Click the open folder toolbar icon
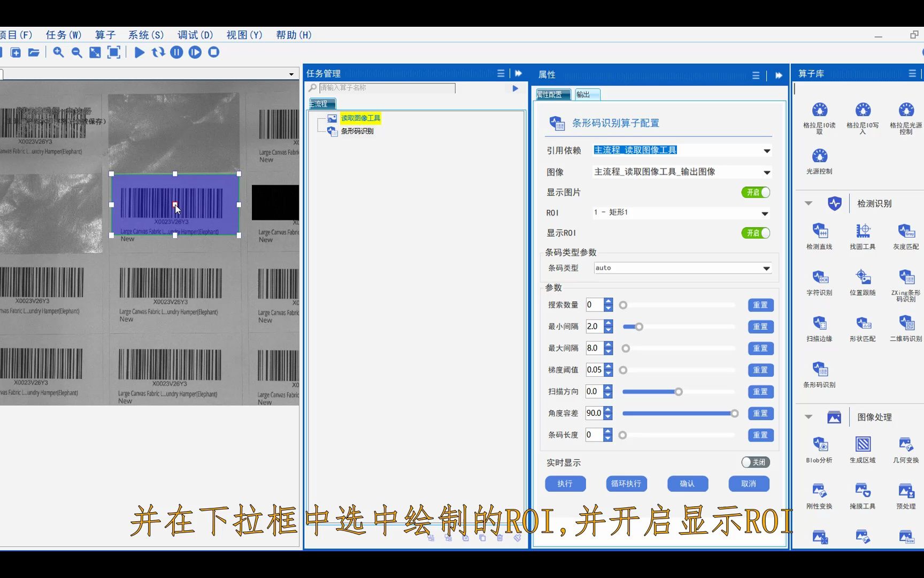 click(x=34, y=52)
